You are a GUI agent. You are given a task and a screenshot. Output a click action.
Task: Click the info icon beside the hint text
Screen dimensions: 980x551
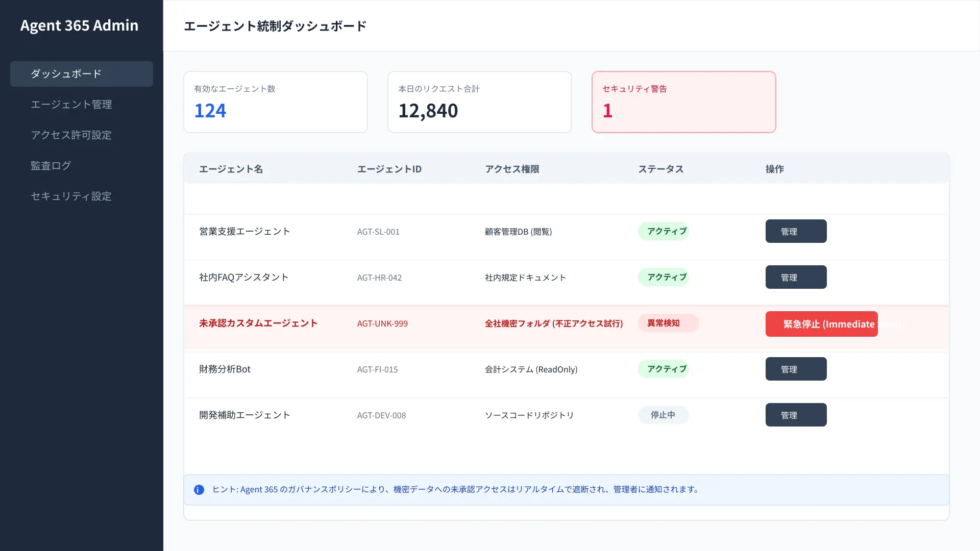[199, 490]
